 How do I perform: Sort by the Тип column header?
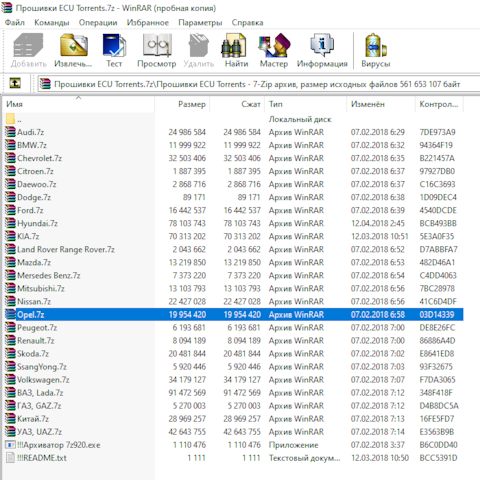pyautogui.click(x=306, y=104)
